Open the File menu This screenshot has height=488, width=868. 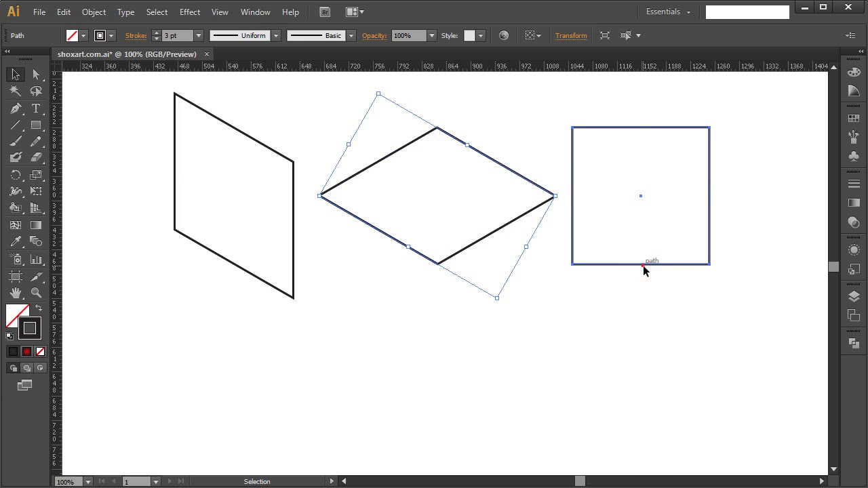pyautogui.click(x=39, y=12)
